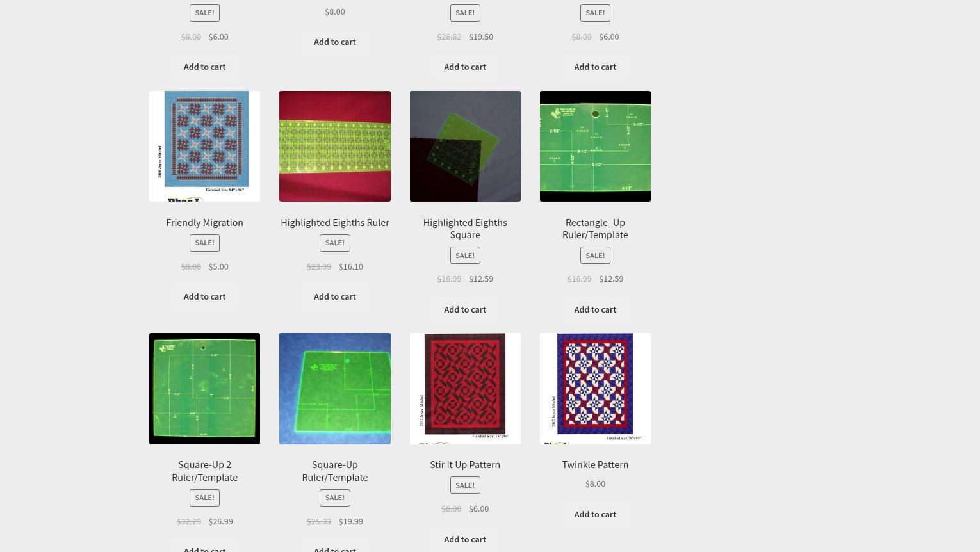Add the $19.50 top-row item to cart
980x552 pixels.
(x=465, y=67)
